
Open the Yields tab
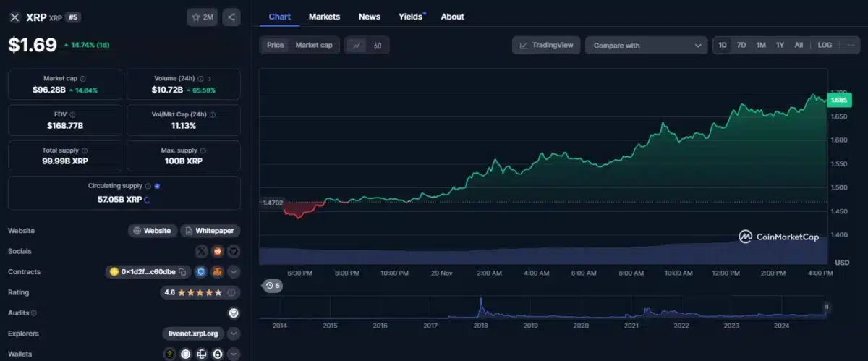click(412, 17)
